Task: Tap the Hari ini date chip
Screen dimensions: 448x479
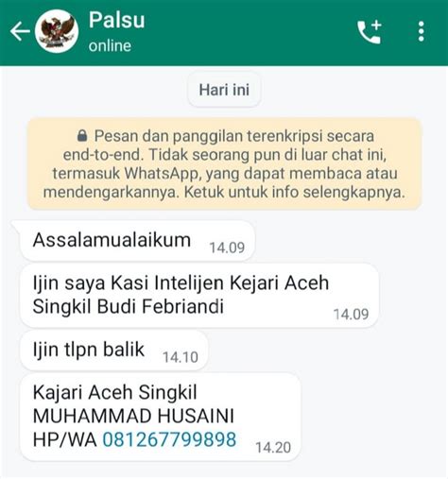Action: [x=224, y=90]
